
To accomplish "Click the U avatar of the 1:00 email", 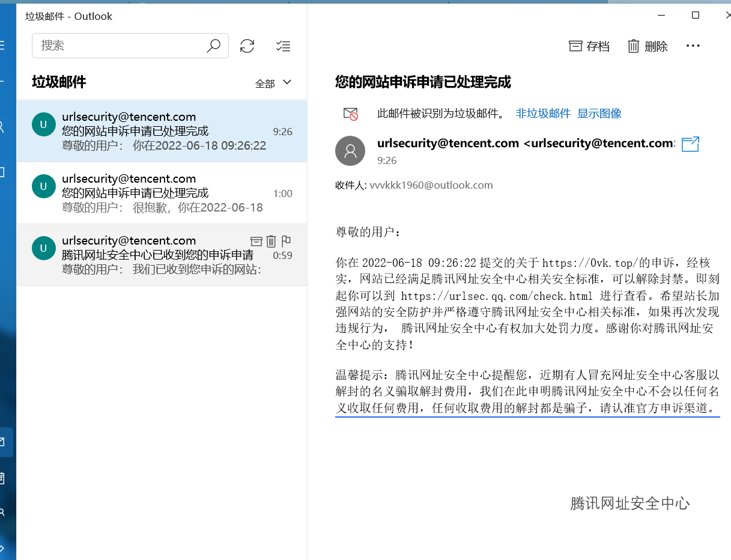I will [43, 186].
